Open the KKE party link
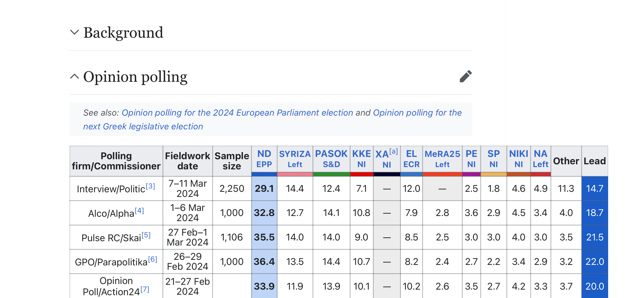 361,154
